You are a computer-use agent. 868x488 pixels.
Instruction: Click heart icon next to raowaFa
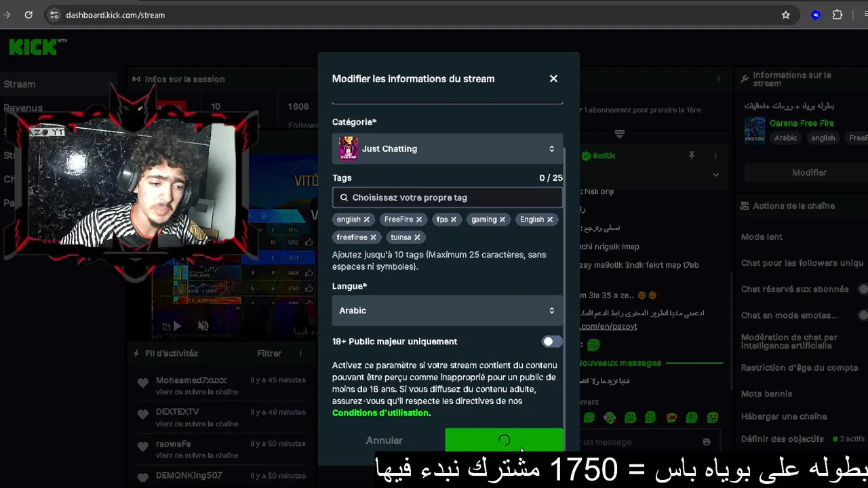point(142,447)
